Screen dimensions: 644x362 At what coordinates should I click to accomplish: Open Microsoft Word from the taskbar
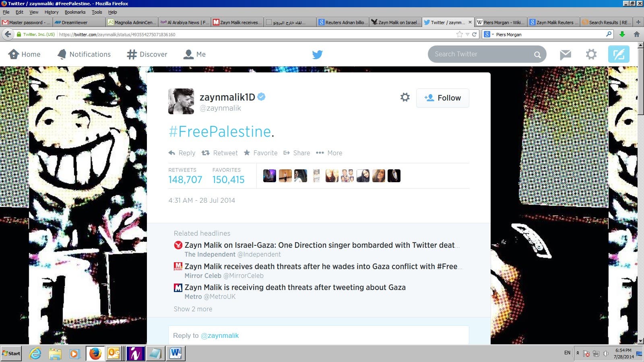click(x=175, y=354)
